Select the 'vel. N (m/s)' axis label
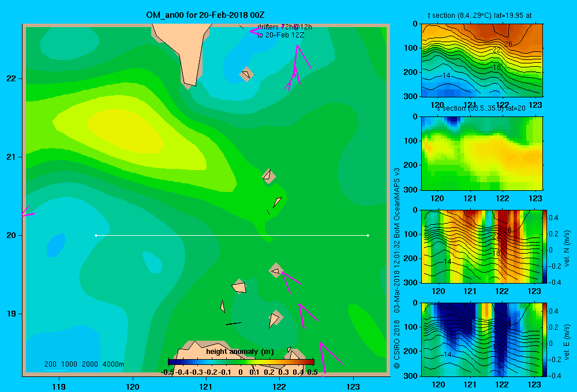 567,248
